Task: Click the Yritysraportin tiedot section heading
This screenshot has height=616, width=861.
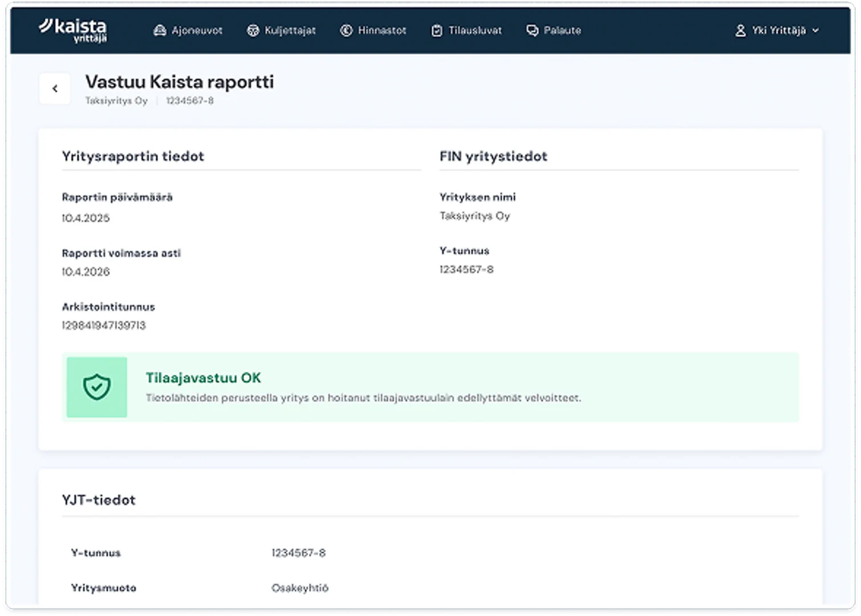Action: (x=133, y=156)
